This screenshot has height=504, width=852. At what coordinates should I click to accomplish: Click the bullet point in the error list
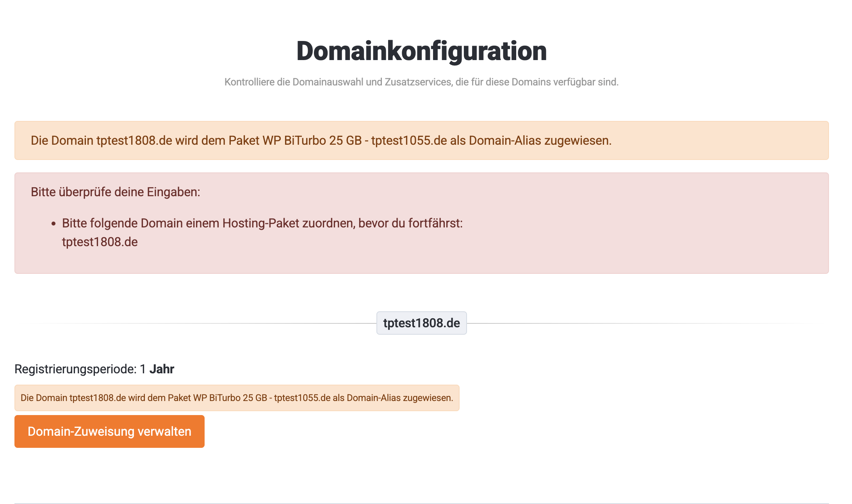point(54,224)
